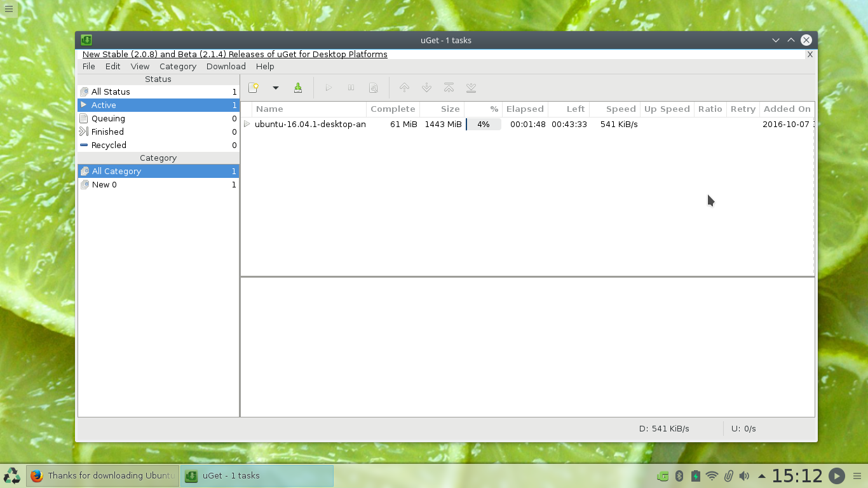Click the 15:12 clock
Viewport: 868px width, 488px height.
click(797, 475)
